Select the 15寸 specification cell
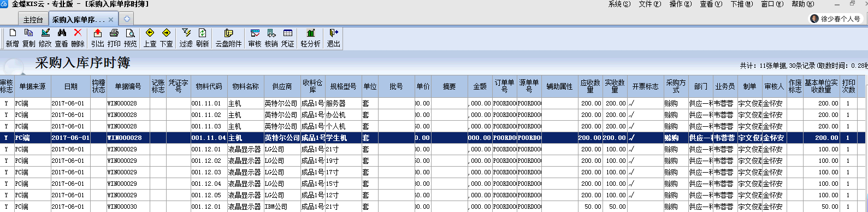Image resolution: width=868 pixels, height=212 pixels. point(343,184)
